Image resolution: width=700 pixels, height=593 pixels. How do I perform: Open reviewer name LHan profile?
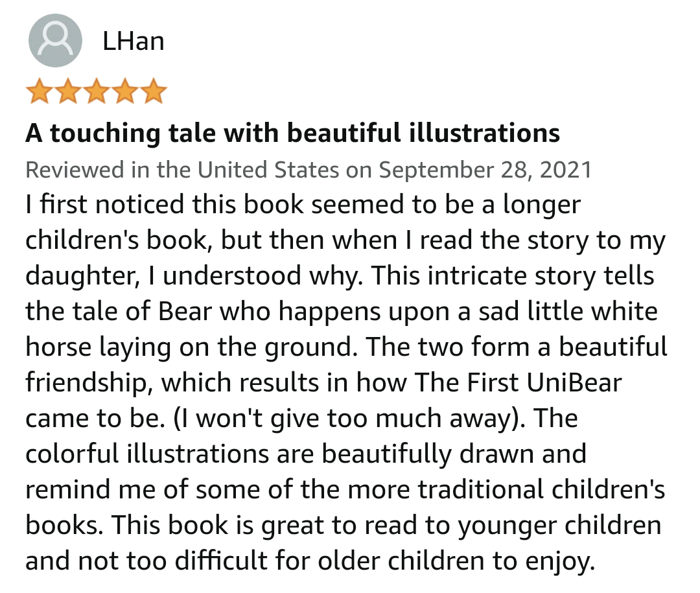[133, 41]
